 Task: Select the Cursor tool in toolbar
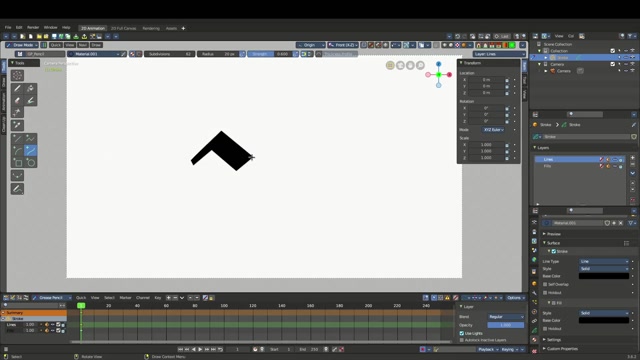[17, 75]
